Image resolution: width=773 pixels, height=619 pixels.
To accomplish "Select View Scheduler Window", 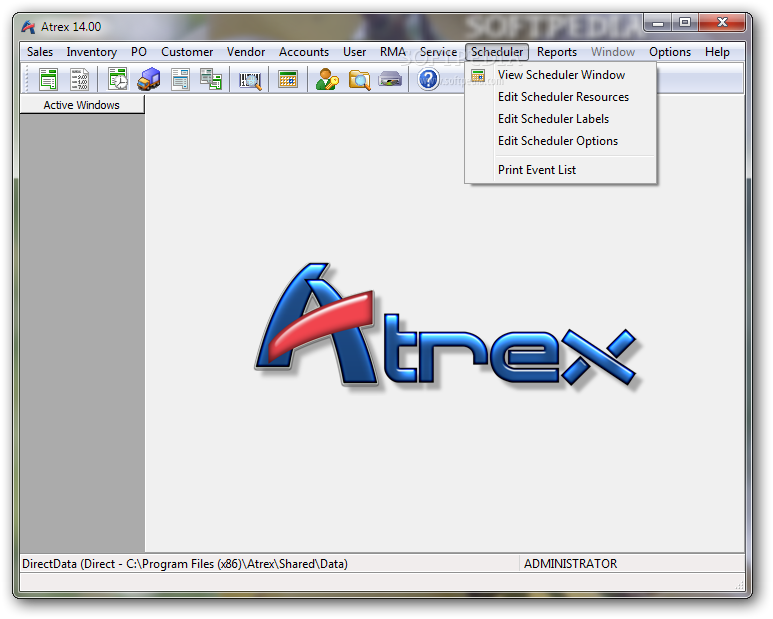I will click(561, 75).
